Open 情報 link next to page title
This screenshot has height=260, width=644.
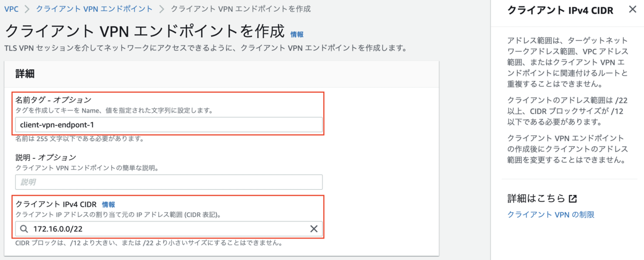coord(297,34)
